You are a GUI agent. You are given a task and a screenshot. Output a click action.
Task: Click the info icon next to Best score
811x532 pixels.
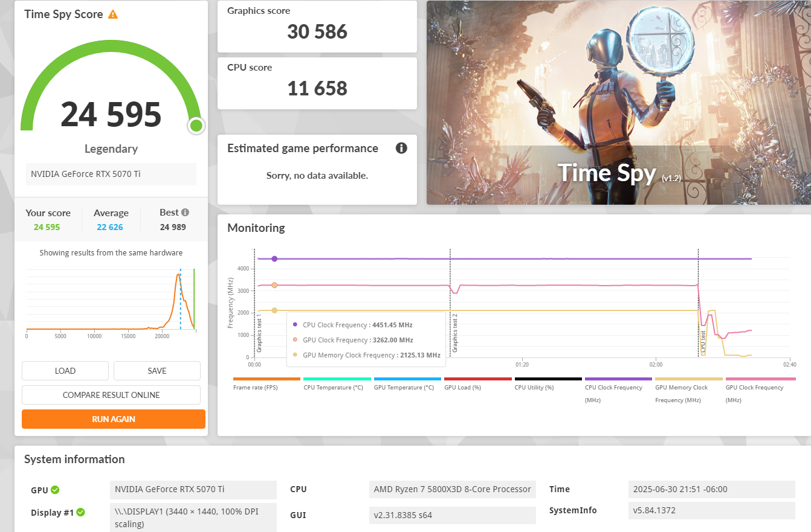[185, 212]
